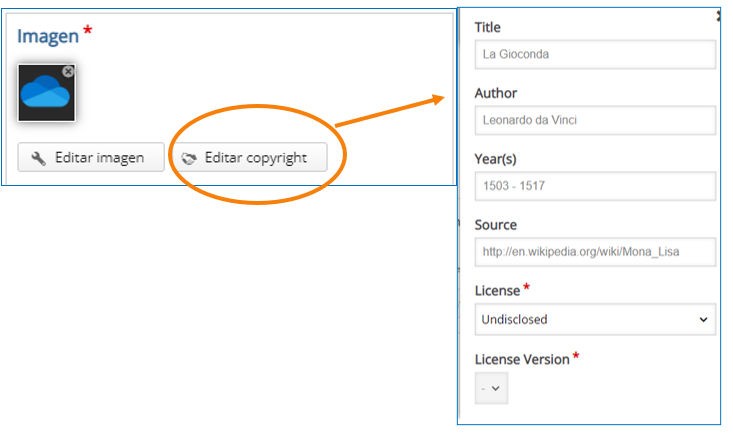Click the Imagen section heading
This screenshot has height=435, width=733.
pyautogui.click(x=48, y=36)
